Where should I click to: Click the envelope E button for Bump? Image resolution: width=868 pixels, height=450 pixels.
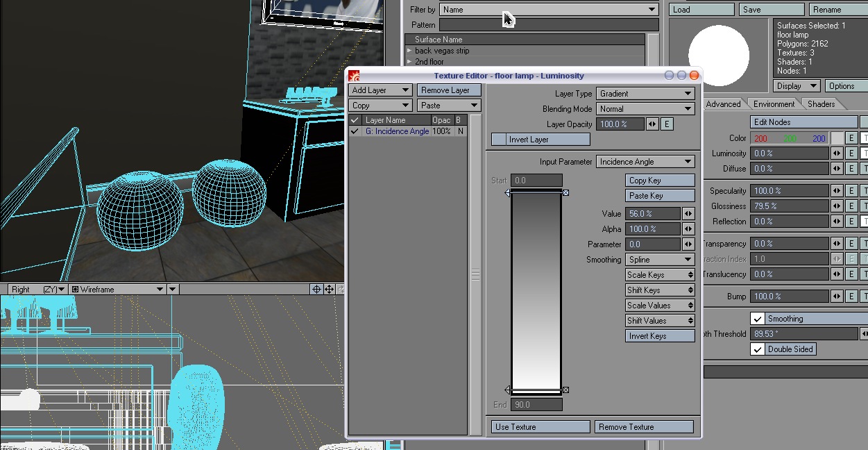(x=851, y=297)
